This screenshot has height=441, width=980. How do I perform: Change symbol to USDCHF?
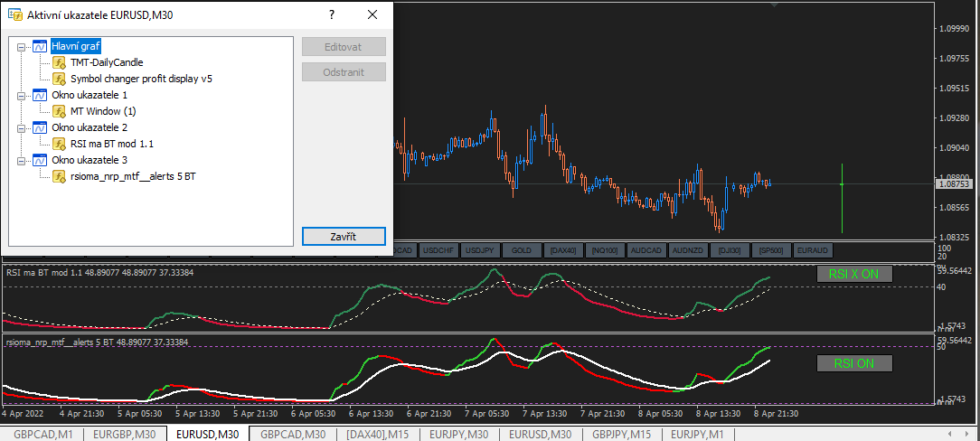(x=438, y=250)
